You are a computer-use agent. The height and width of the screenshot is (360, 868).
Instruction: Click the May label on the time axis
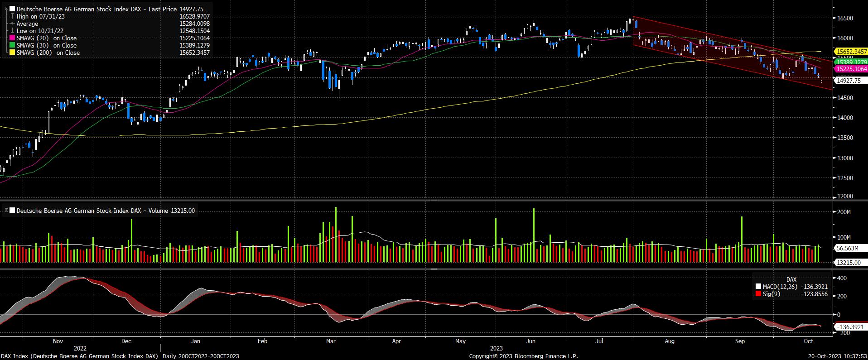point(461,341)
